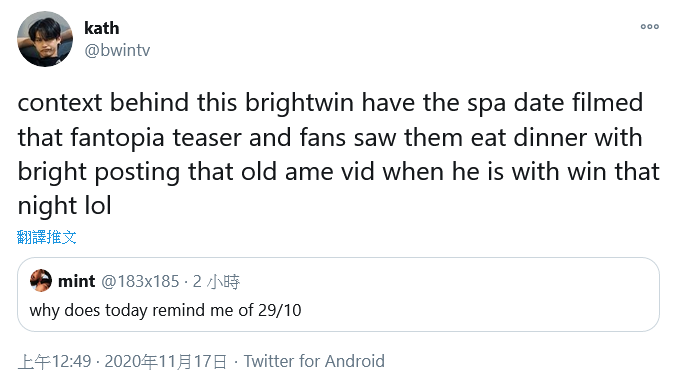Visit the kath display name profile
Screen dimensions: 677x383
[101, 28]
